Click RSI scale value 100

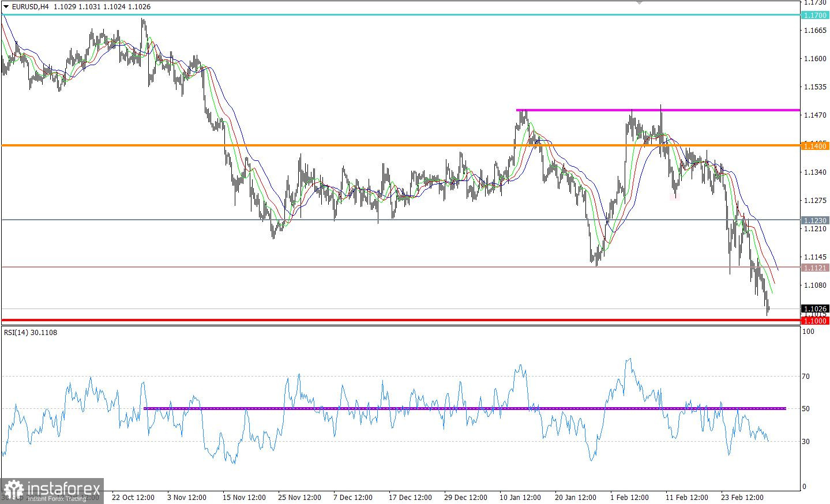click(x=809, y=332)
